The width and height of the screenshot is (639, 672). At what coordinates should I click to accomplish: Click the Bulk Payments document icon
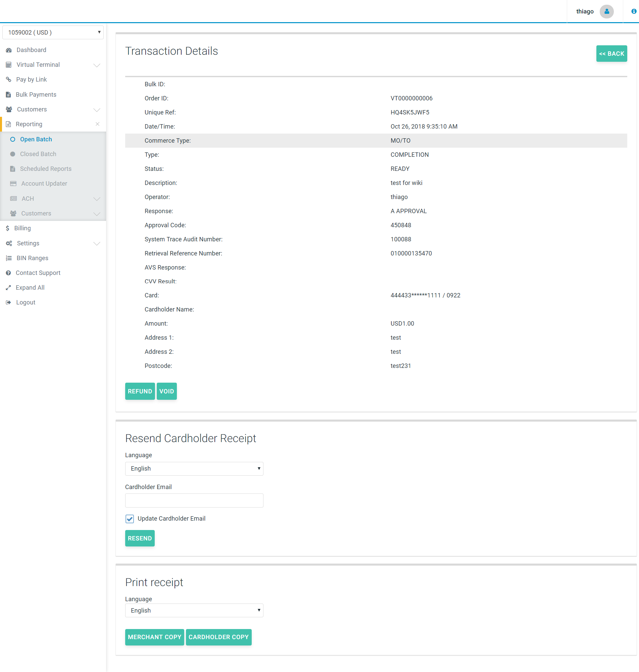click(x=8, y=95)
